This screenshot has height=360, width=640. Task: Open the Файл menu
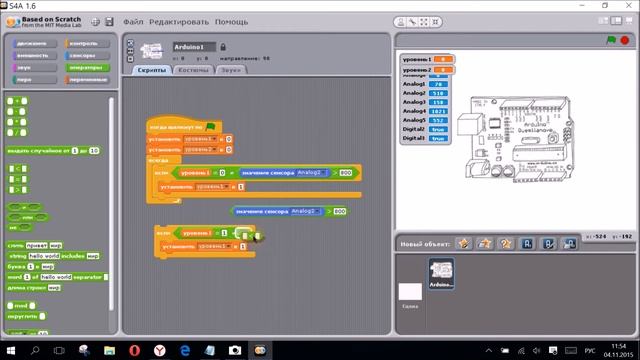tap(133, 22)
